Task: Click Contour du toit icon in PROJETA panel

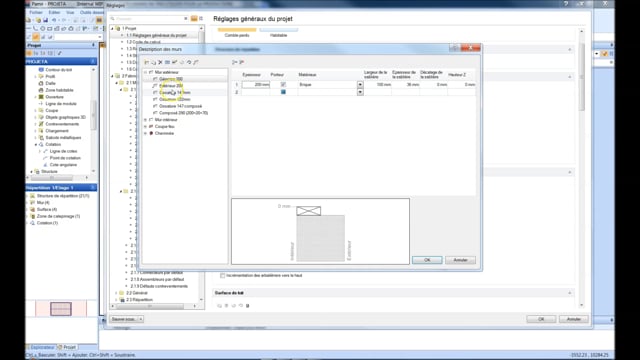Action: [41, 70]
